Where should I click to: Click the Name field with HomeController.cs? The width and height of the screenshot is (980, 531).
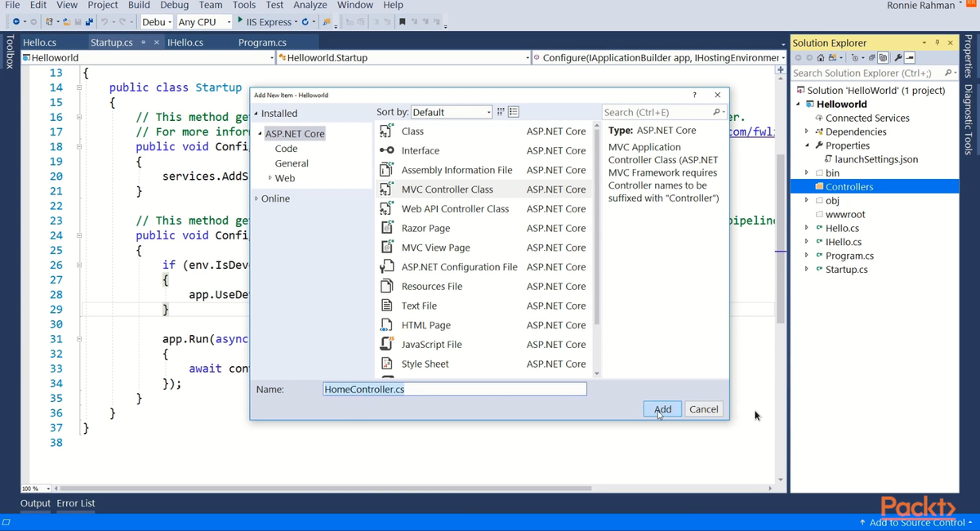pos(455,390)
